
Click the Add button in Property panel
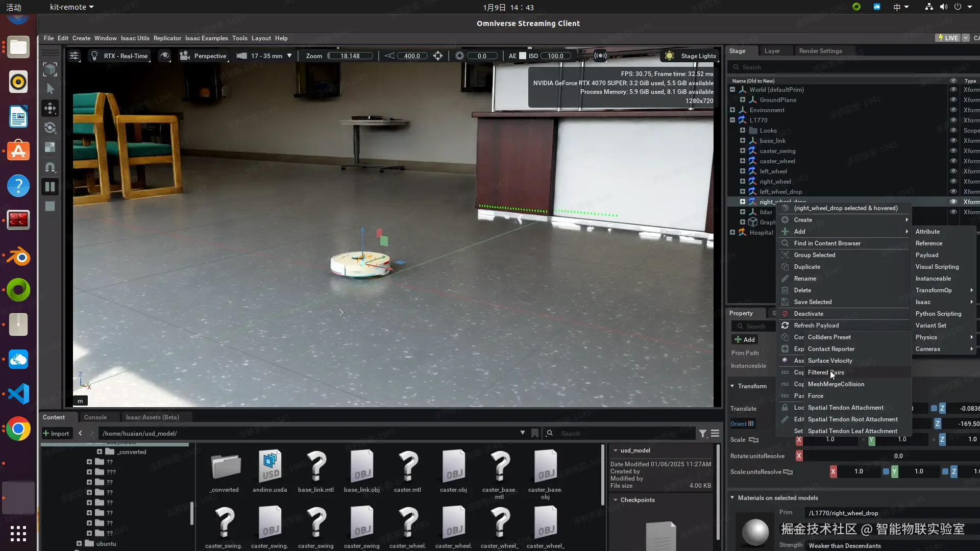click(745, 340)
